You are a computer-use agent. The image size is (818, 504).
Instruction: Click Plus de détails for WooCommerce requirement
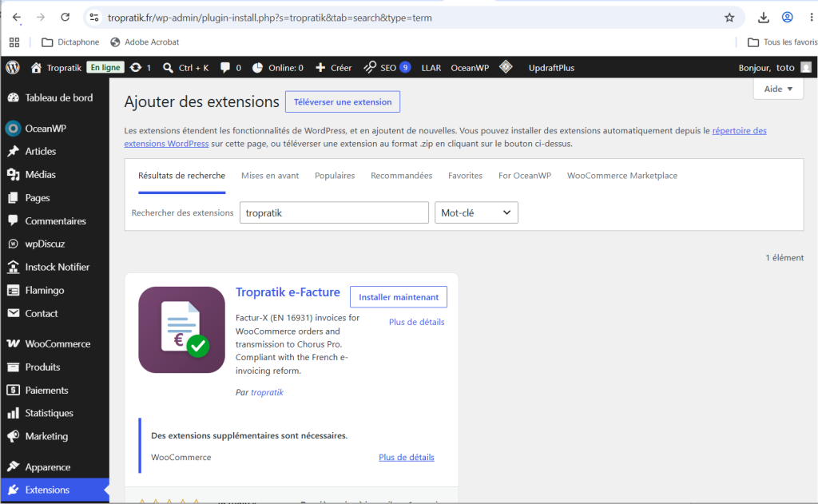pyautogui.click(x=407, y=457)
